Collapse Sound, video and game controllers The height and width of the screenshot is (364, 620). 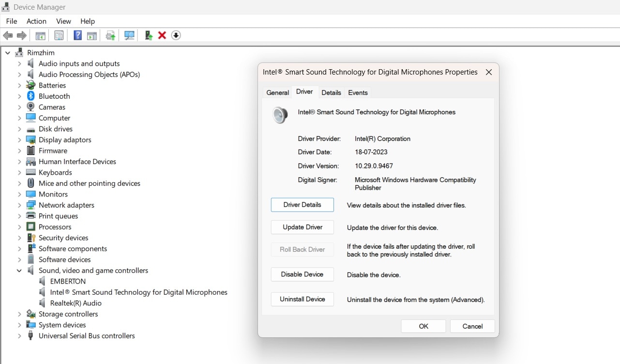click(x=19, y=270)
